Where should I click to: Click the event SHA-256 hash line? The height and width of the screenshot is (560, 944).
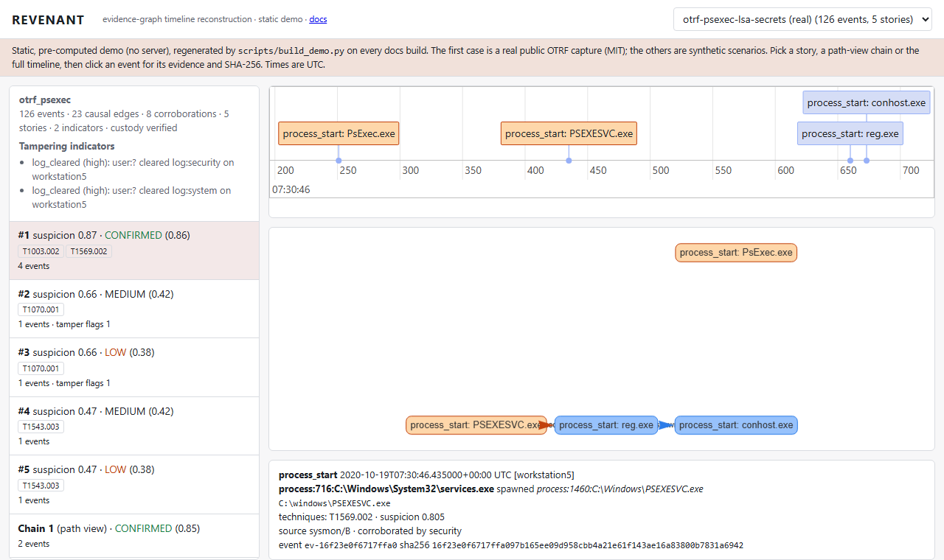(511, 545)
